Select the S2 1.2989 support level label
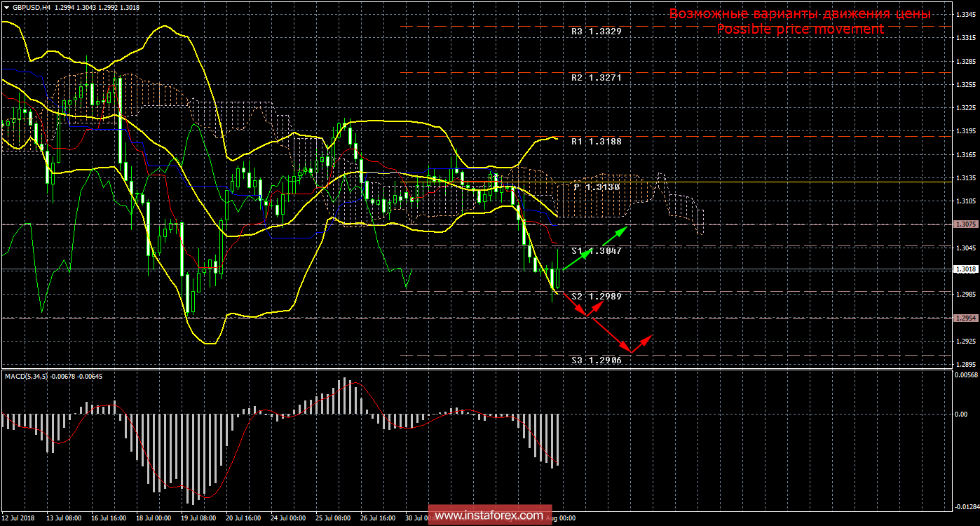The image size is (980, 526). 596,297
